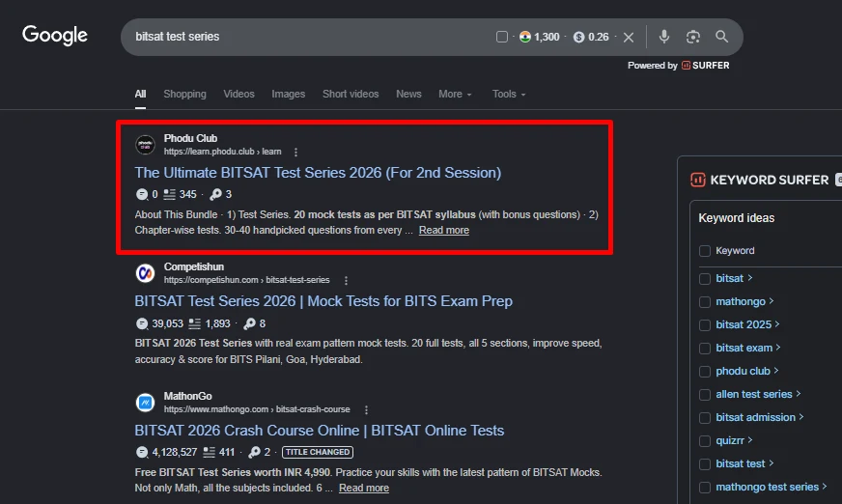Tick the checkbox for bitsat test
842x504 pixels.
click(x=705, y=463)
